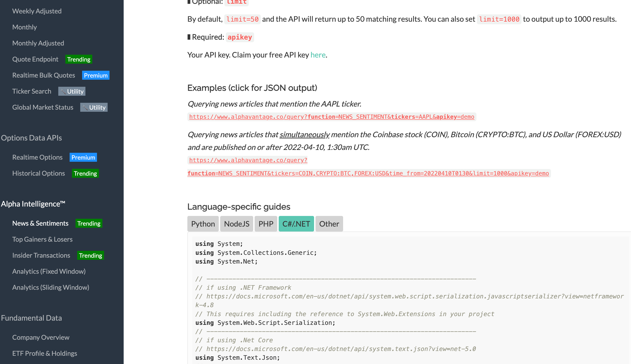Open Analytics (Sliding Window) in sidebar
This screenshot has height=364, width=631.
coord(50,287)
